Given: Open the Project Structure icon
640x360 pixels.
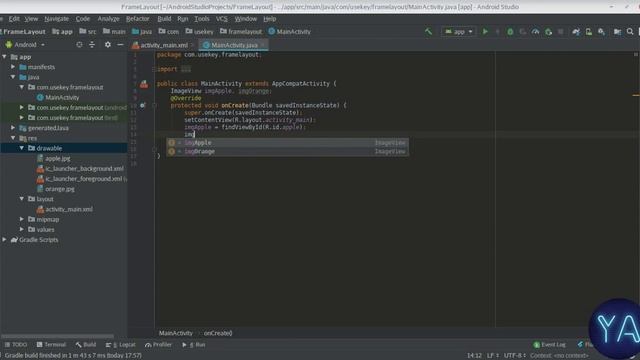Looking at the screenshot, I should pyautogui.click(x=617, y=31).
